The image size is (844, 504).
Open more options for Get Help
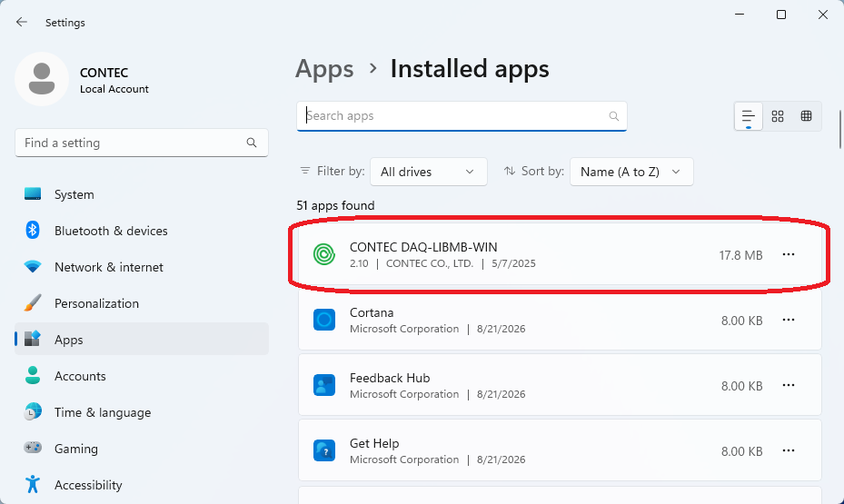coord(789,450)
